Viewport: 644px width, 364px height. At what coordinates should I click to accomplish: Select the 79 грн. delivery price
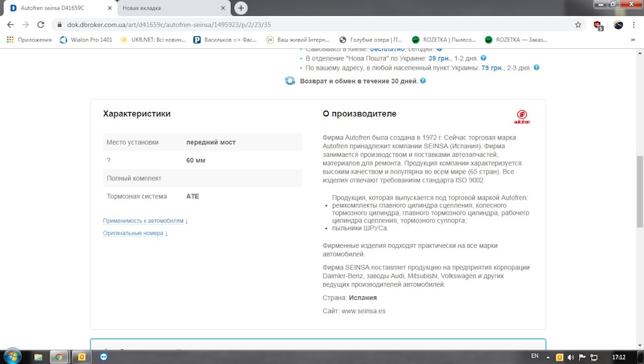coord(493,68)
